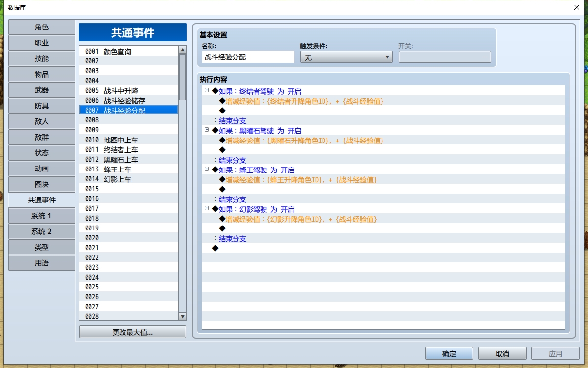Click the event list scroll up arrow
This screenshot has width=588, height=368.
(182, 50)
